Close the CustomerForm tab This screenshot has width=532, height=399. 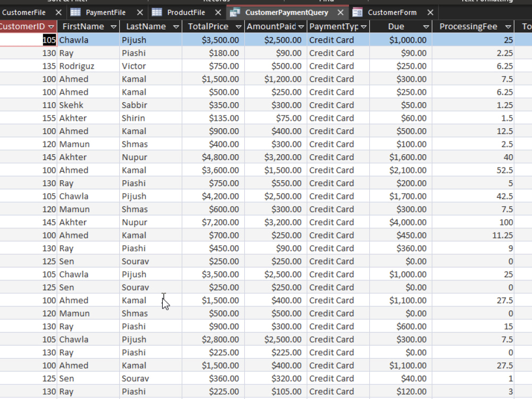[x=430, y=13]
